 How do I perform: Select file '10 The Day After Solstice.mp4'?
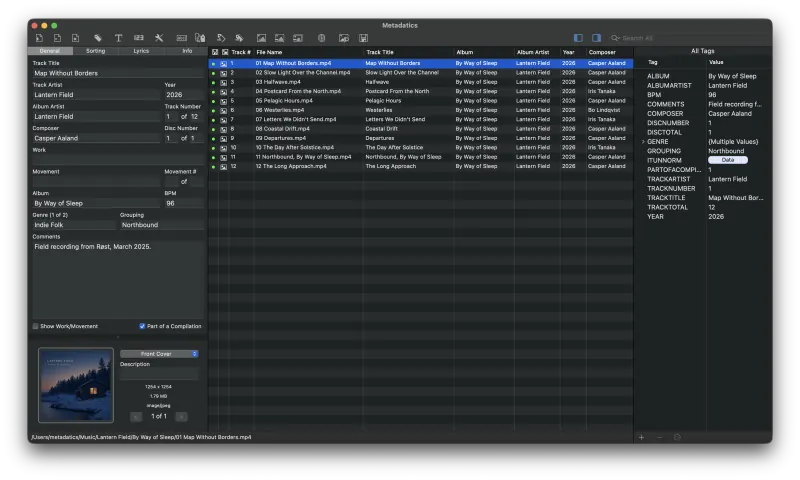[x=294, y=147]
